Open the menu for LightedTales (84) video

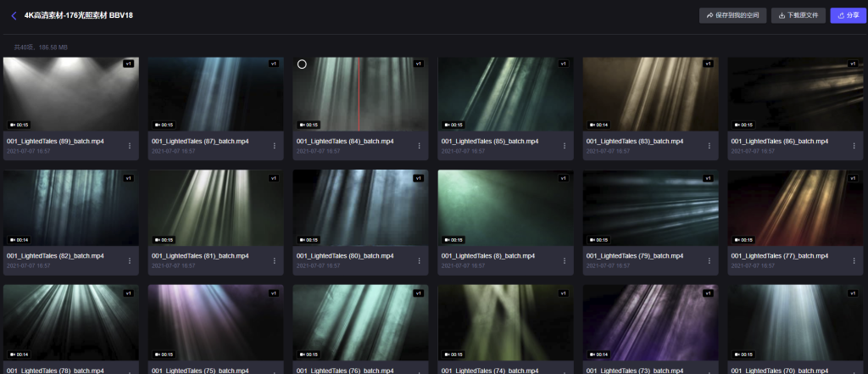(x=419, y=146)
